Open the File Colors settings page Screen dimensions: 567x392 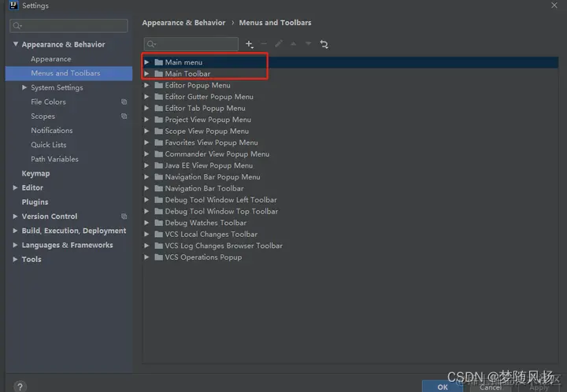point(49,102)
